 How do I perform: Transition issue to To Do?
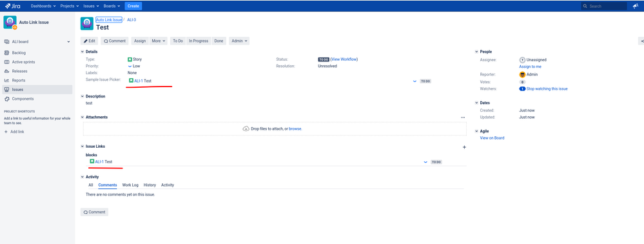click(x=178, y=41)
